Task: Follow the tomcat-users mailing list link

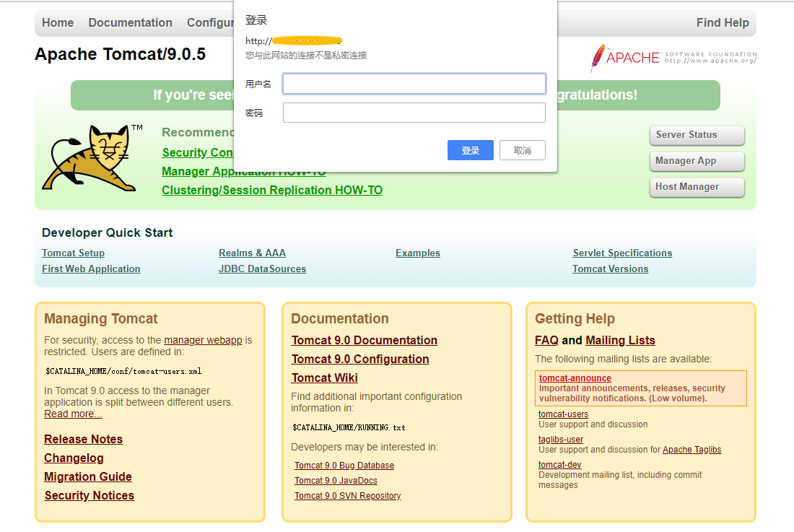Action: point(563,414)
